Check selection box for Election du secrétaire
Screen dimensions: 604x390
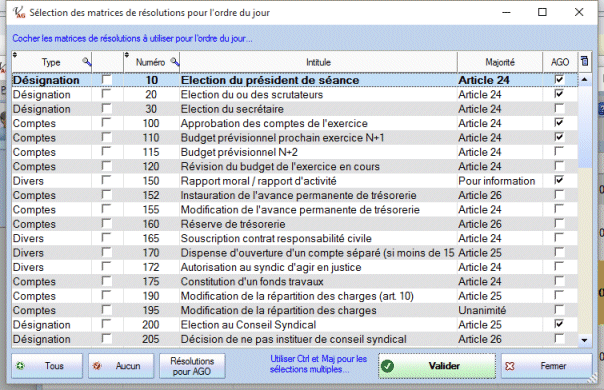tap(106, 108)
